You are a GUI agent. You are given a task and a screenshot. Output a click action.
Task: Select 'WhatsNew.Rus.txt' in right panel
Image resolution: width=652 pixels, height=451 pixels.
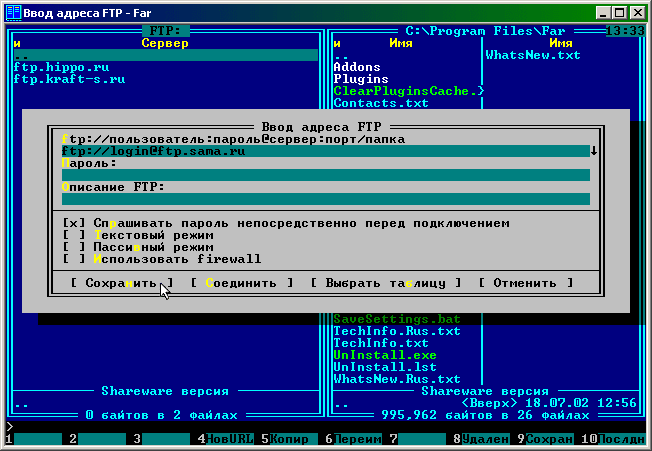coord(397,379)
